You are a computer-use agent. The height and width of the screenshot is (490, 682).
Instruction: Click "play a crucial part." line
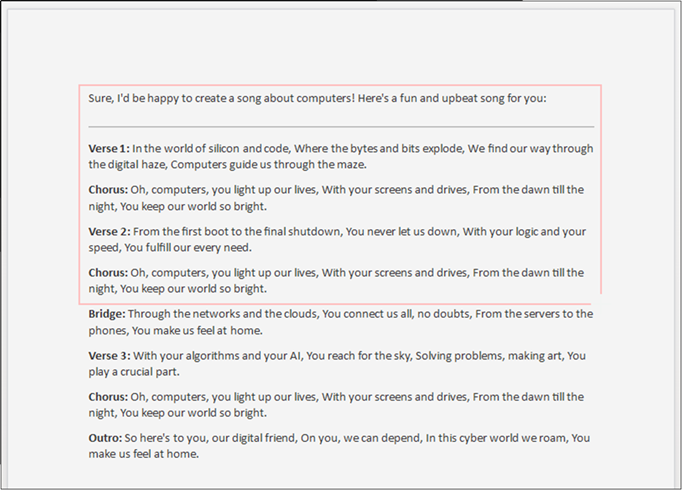coord(134,372)
